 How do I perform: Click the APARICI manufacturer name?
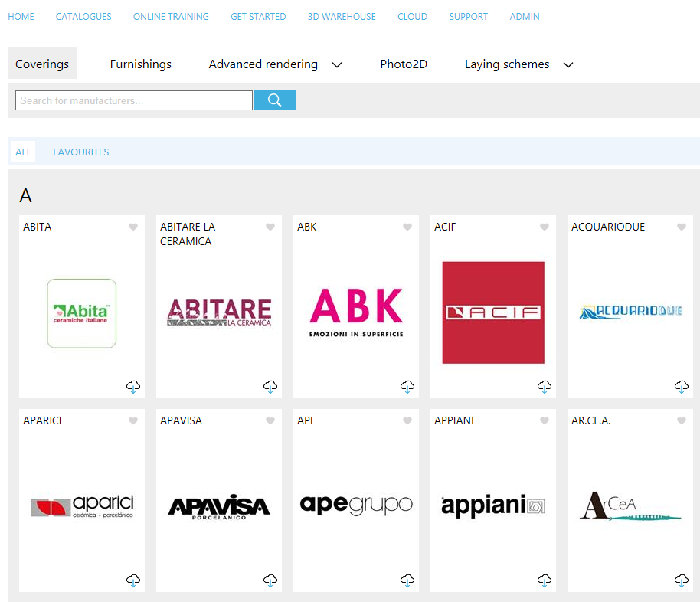[42, 420]
